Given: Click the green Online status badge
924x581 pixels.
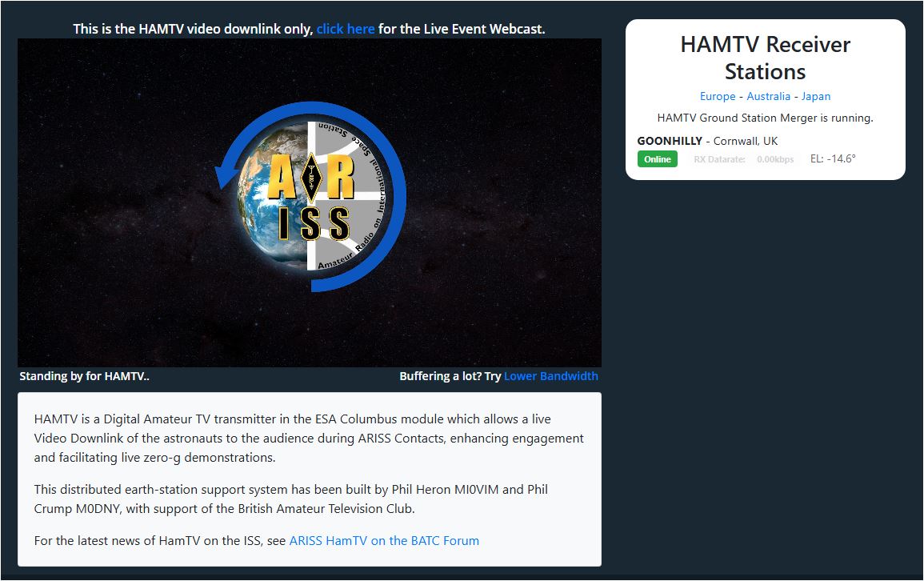Looking at the screenshot, I should pyautogui.click(x=657, y=159).
